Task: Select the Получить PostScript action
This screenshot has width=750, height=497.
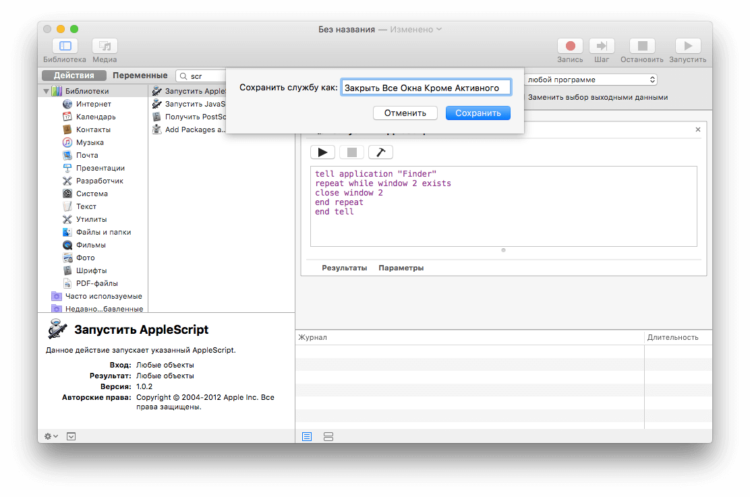Action: click(x=189, y=117)
